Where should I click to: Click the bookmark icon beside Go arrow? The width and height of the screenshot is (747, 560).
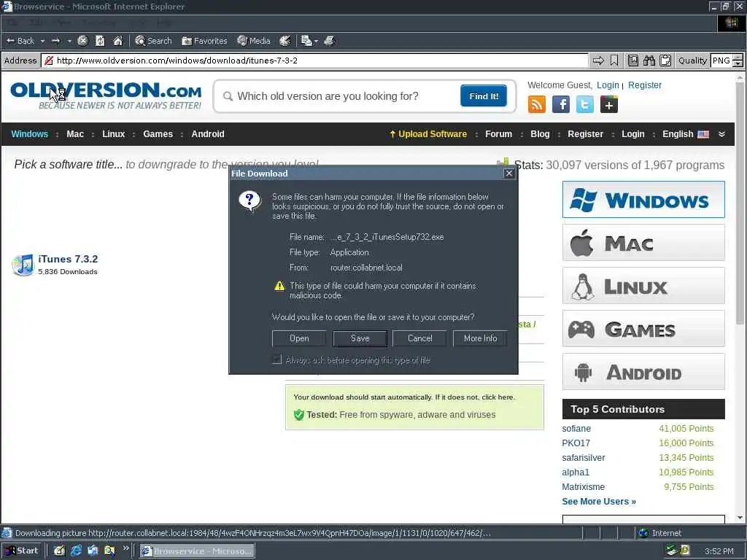tap(614, 61)
